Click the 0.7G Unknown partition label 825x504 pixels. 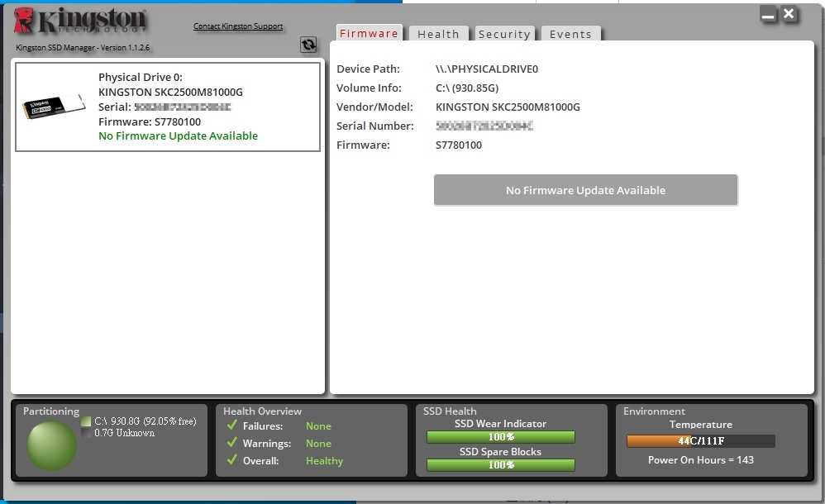(124, 433)
